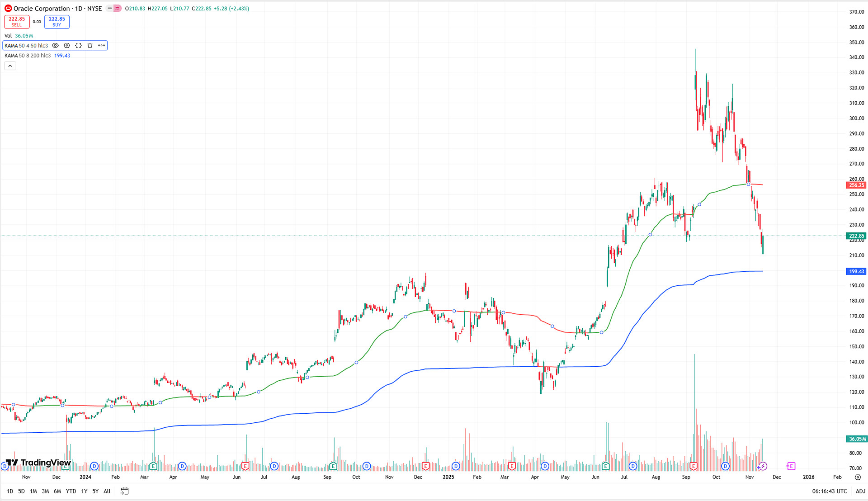Open timezone menu showing UTC time

(x=829, y=492)
